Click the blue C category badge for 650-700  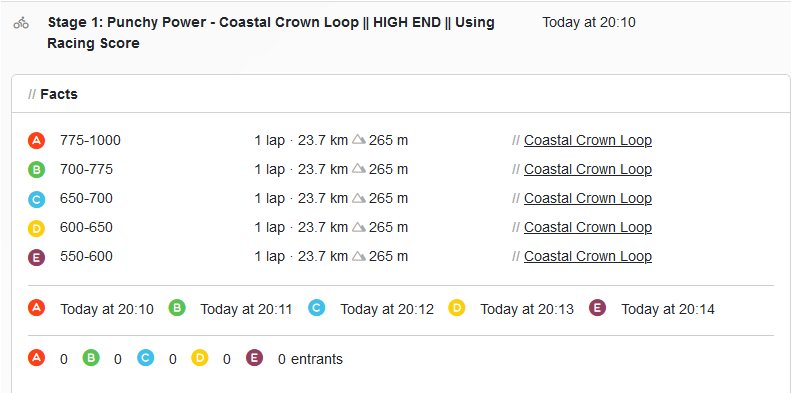pos(36,199)
